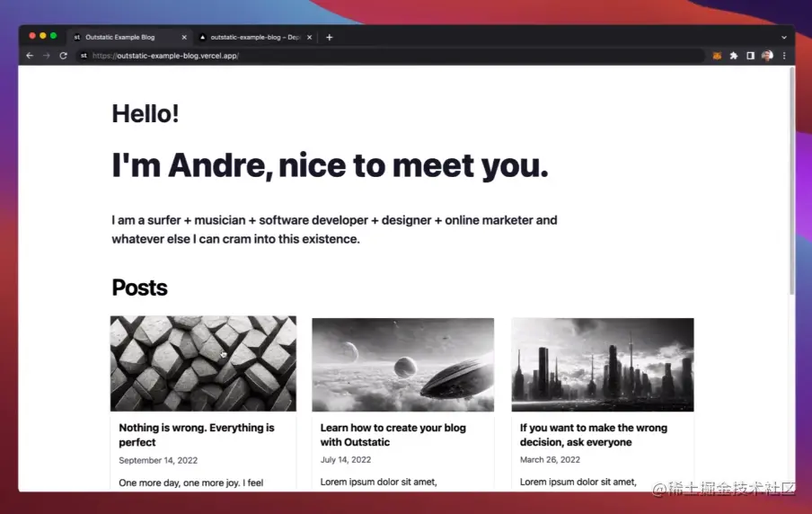Go back using the browser back arrow
The height and width of the screenshot is (514, 812).
30,56
